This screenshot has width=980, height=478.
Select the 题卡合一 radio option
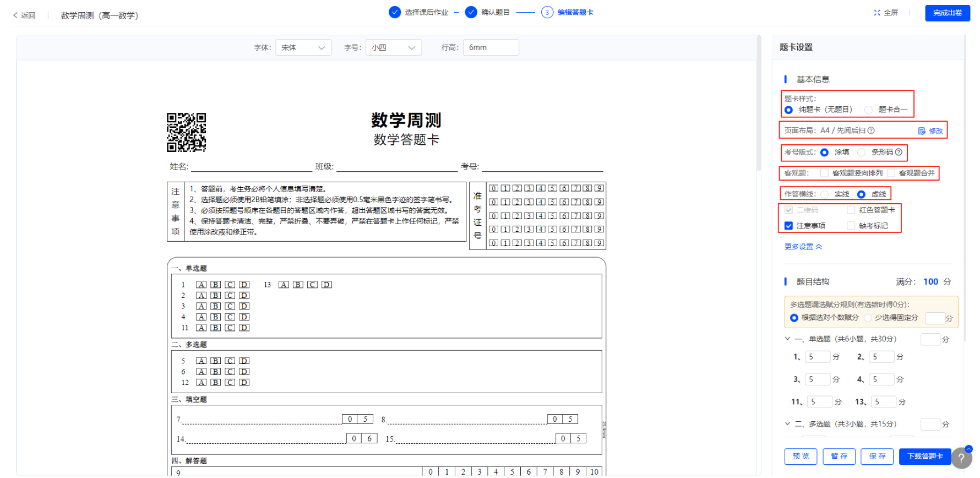tap(868, 110)
